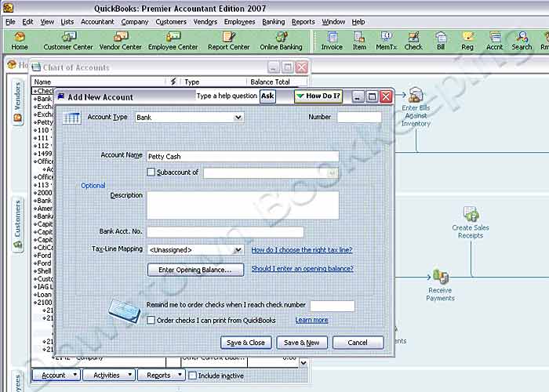
Task: Click the Accnt toolbar icon
Action: (494, 42)
